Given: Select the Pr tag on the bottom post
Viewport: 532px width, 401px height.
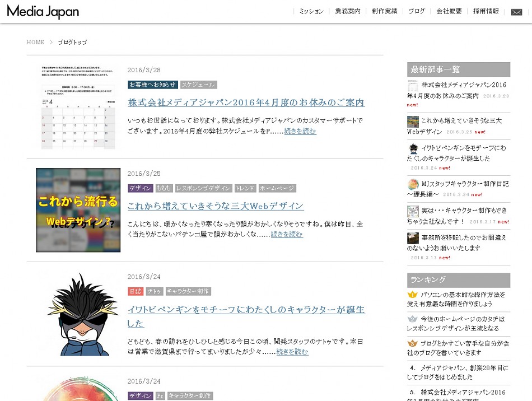Looking at the screenshot, I should [x=160, y=395].
